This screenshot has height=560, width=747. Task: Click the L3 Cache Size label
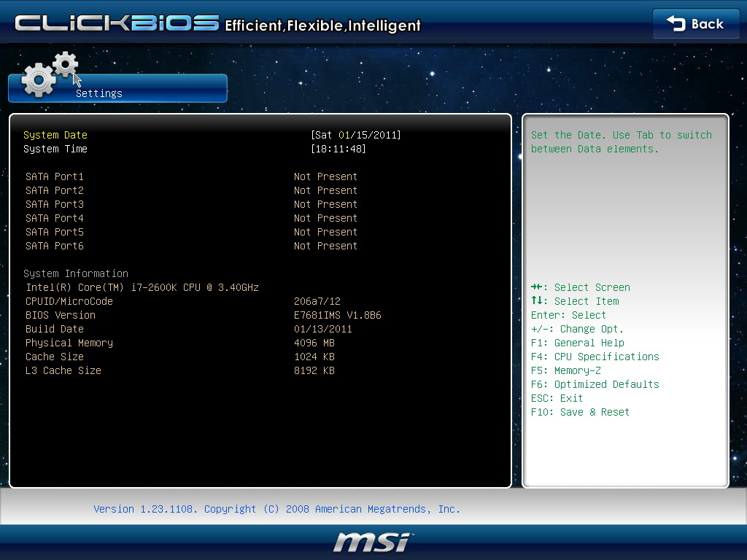point(63,370)
